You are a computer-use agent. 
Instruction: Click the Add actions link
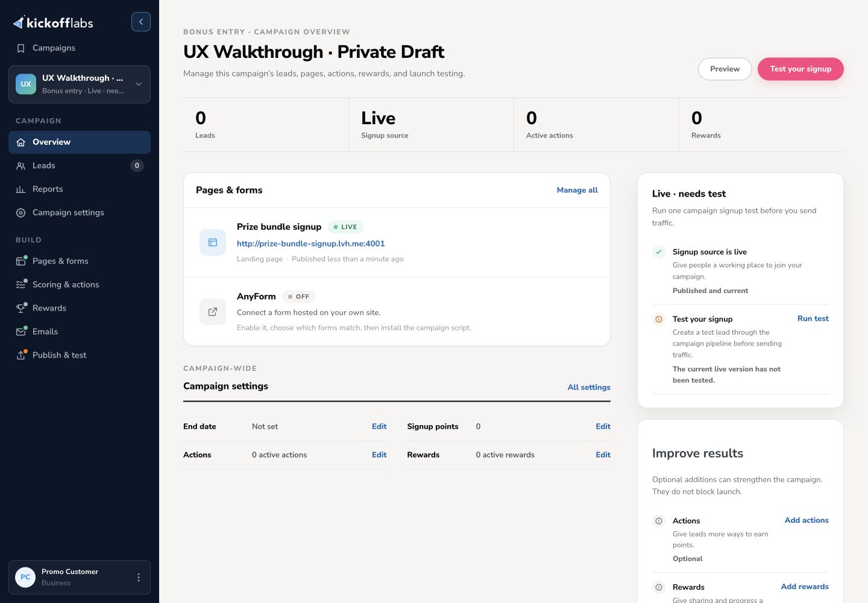pyautogui.click(x=807, y=520)
